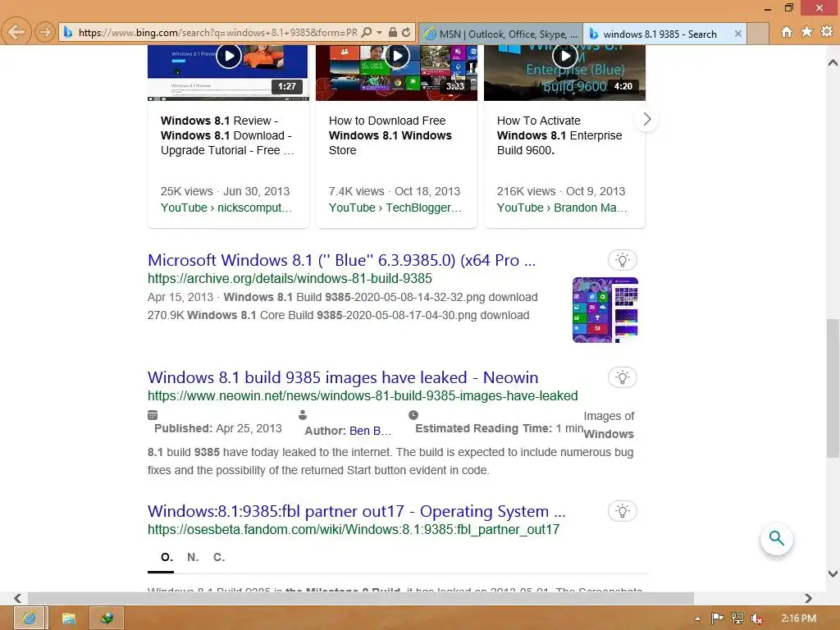Switch to the MSN Outlook, Office, Skype tab
This screenshot has width=840, height=630.
[x=500, y=34]
